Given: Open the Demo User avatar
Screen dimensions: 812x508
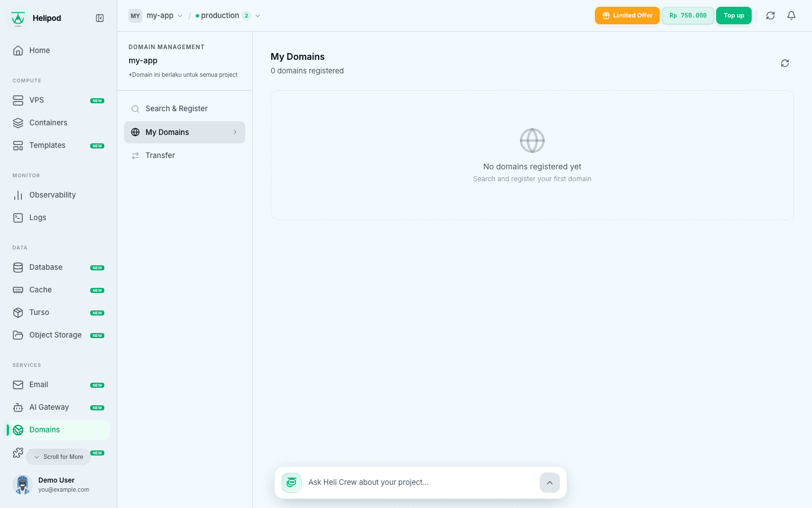Looking at the screenshot, I should 23,484.
